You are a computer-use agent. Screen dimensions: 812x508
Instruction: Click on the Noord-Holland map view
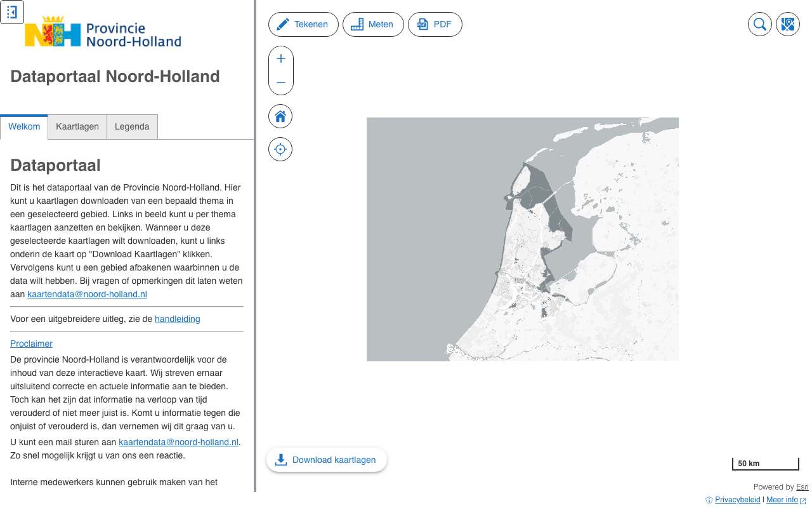pos(523,239)
